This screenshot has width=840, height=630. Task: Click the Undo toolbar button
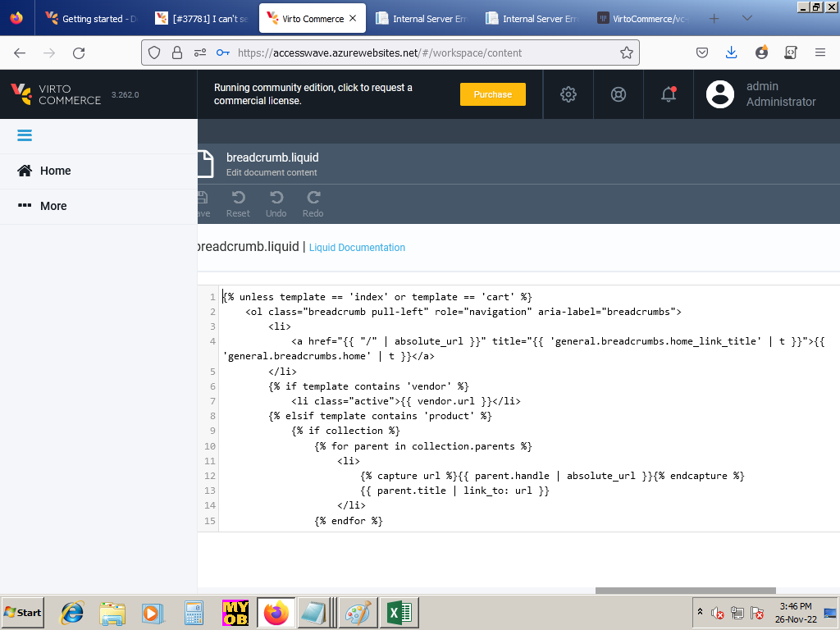coord(276,204)
